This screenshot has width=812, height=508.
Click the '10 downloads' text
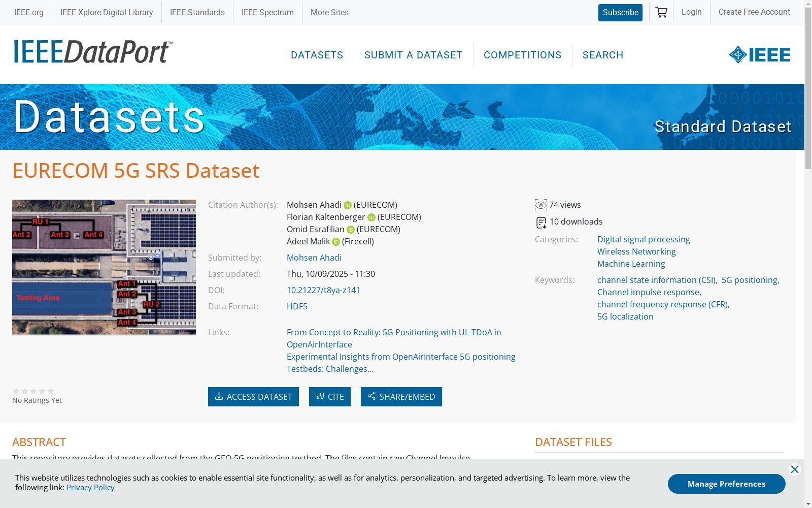click(576, 222)
